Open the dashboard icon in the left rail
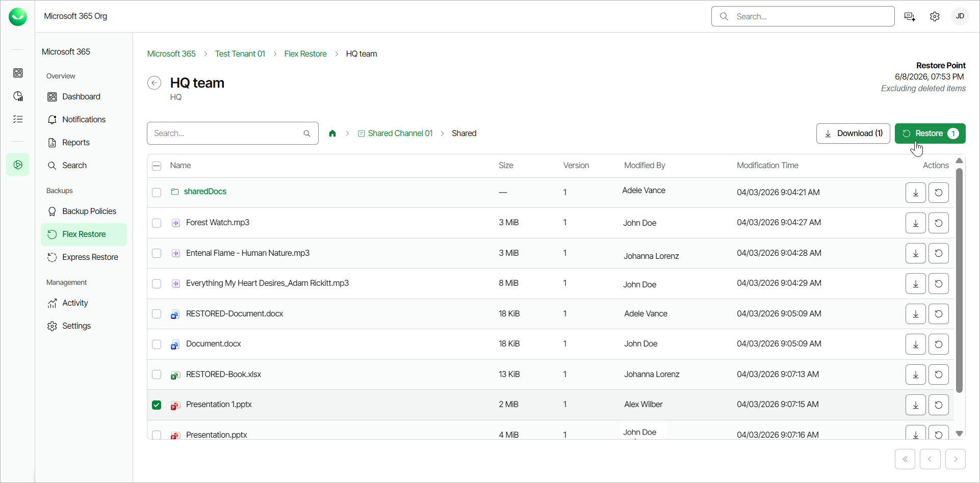Image resolution: width=980 pixels, height=483 pixels. point(18,73)
